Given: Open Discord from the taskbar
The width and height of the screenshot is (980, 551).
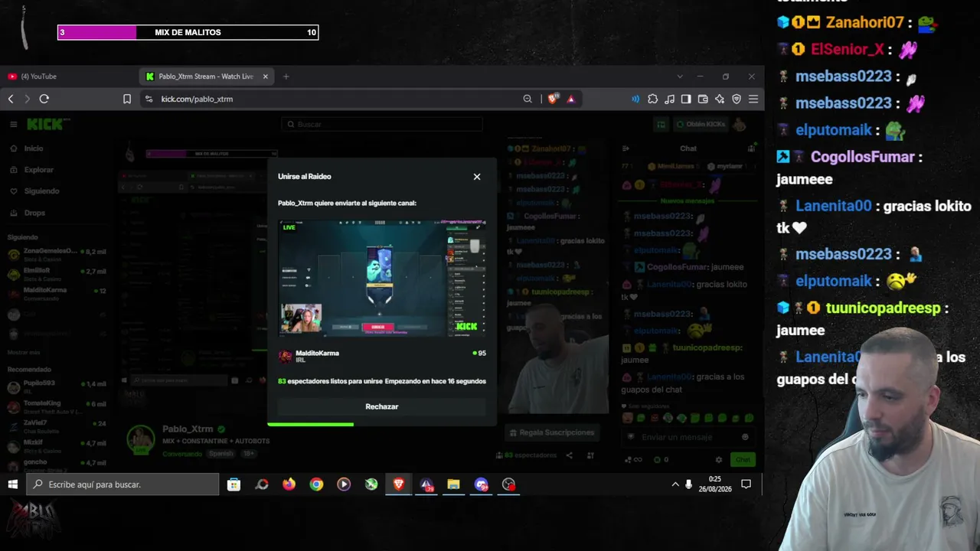Looking at the screenshot, I should pos(481,484).
